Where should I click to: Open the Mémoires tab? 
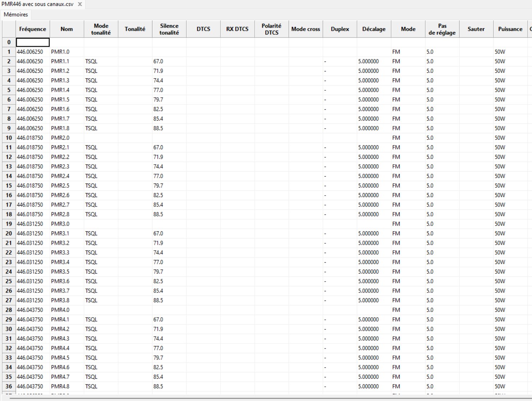point(16,15)
